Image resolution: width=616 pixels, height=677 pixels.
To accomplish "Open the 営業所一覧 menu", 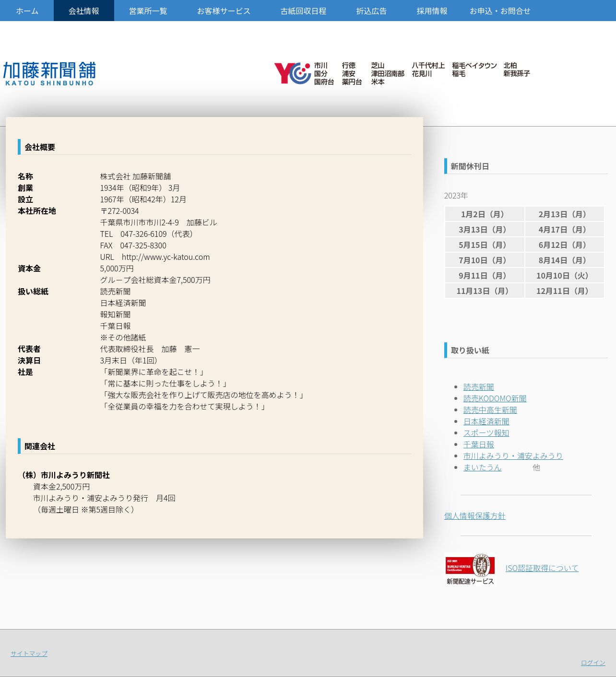I will (148, 11).
